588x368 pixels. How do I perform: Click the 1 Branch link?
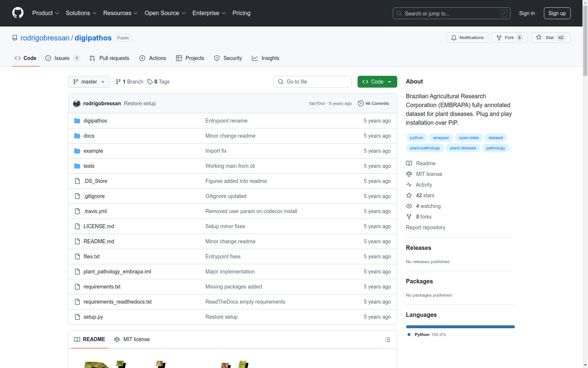(129, 82)
